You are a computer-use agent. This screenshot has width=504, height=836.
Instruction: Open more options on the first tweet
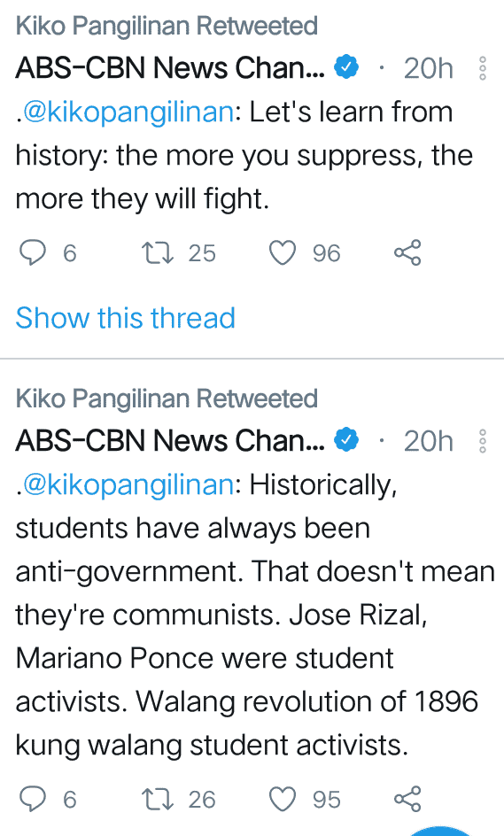point(483,68)
